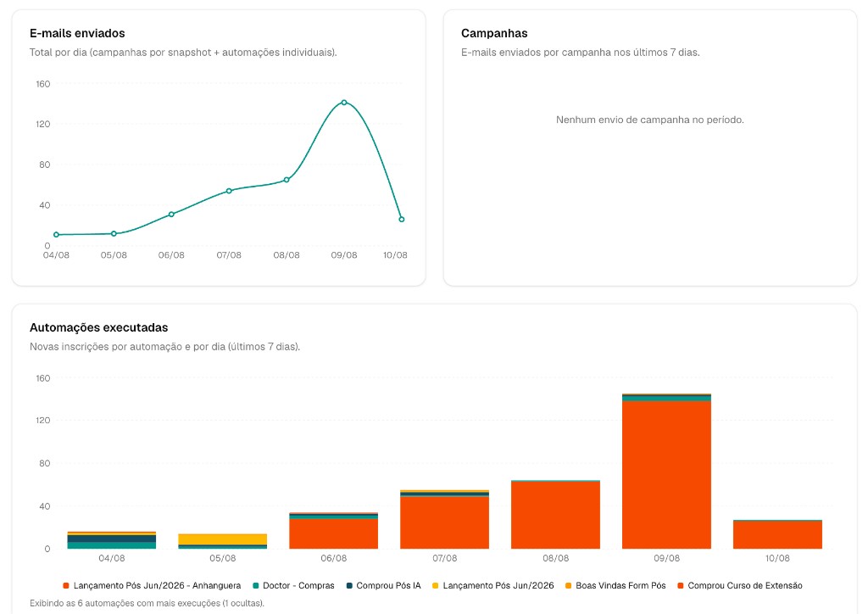Screen dimensions: 868x614
Task: Click the teal segment of the 04/08 automation bar
Action: [112, 545]
